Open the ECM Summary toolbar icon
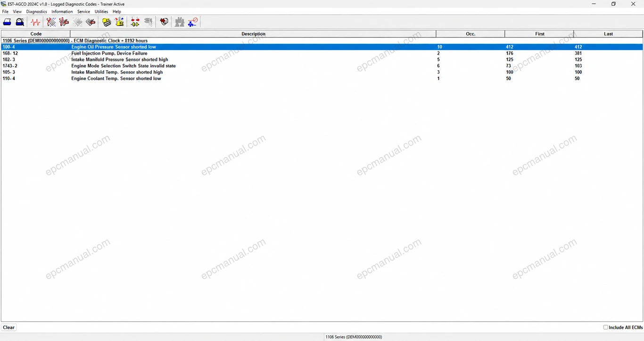 [91, 22]
